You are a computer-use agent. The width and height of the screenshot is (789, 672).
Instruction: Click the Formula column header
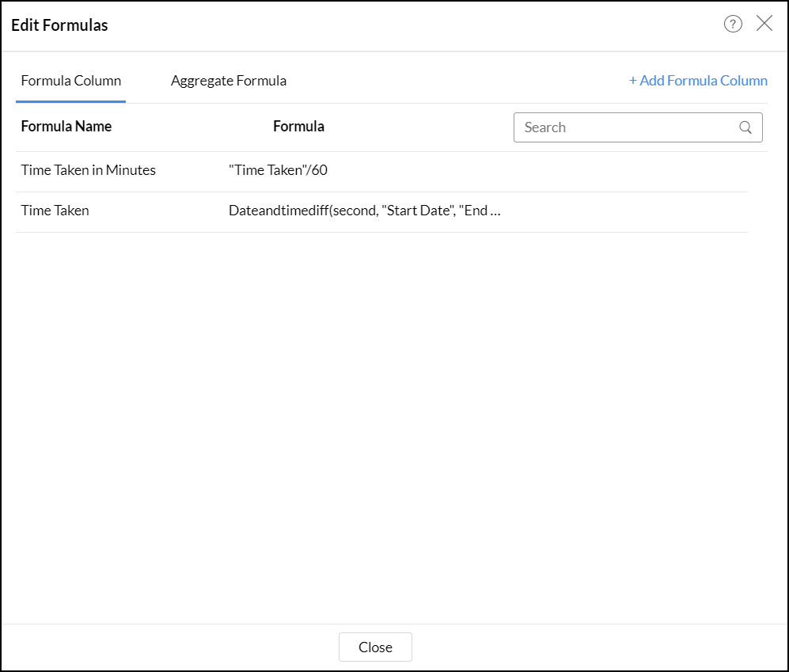[x=298, y=127]
